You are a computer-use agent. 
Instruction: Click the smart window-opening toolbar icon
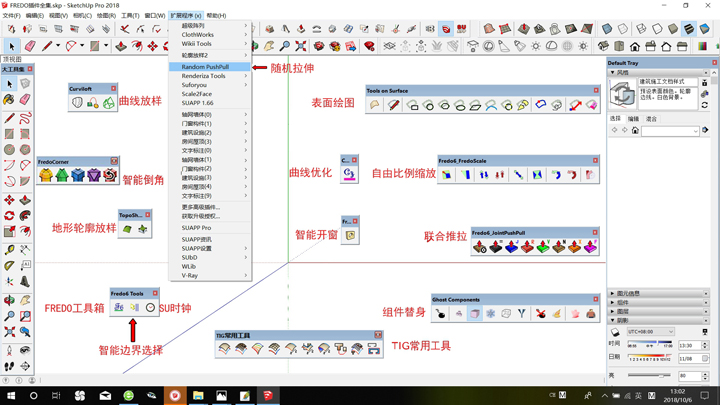coord(350,236)
